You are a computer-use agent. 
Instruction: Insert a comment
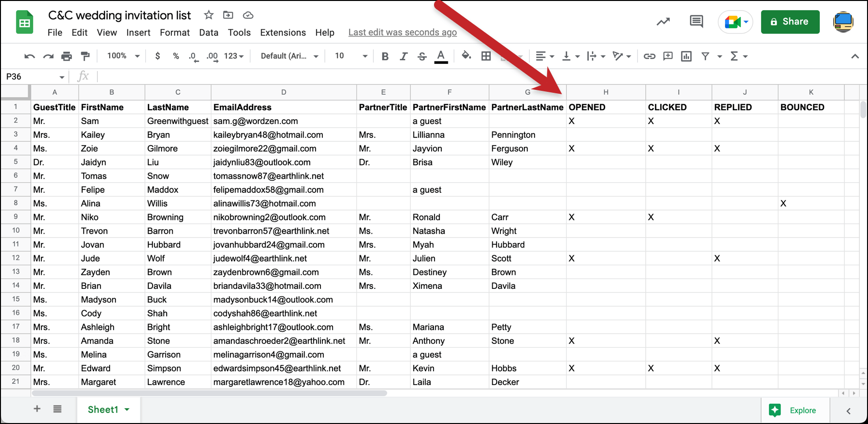668,56
